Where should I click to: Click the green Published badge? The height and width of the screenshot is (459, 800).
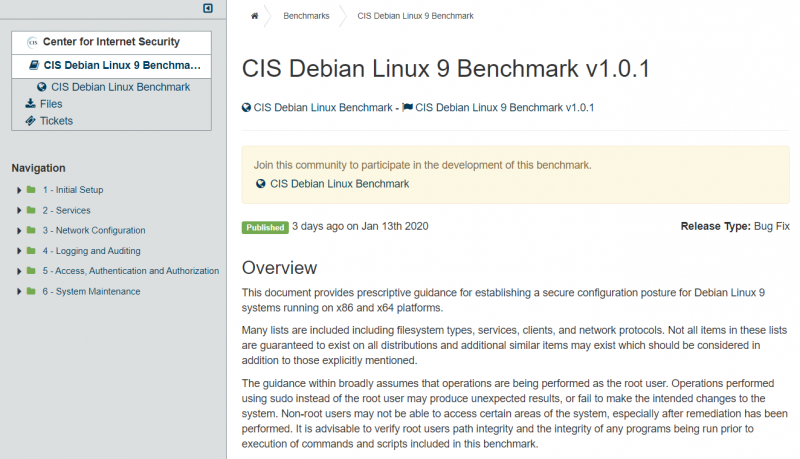pos(265,227)
